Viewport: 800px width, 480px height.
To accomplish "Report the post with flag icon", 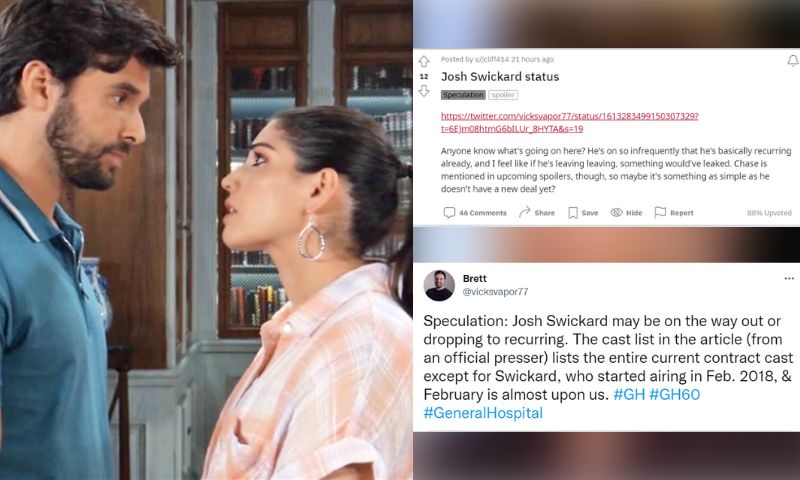I will tap(660, 212).
